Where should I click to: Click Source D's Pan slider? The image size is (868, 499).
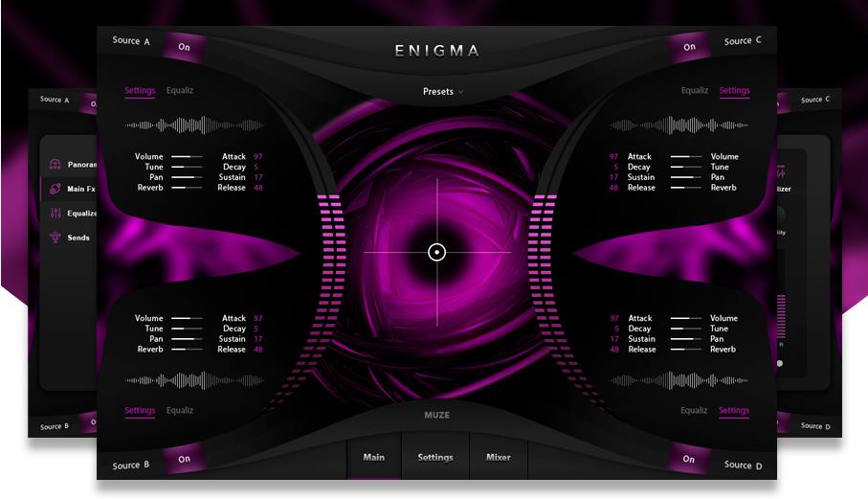[x=686, y=339]
